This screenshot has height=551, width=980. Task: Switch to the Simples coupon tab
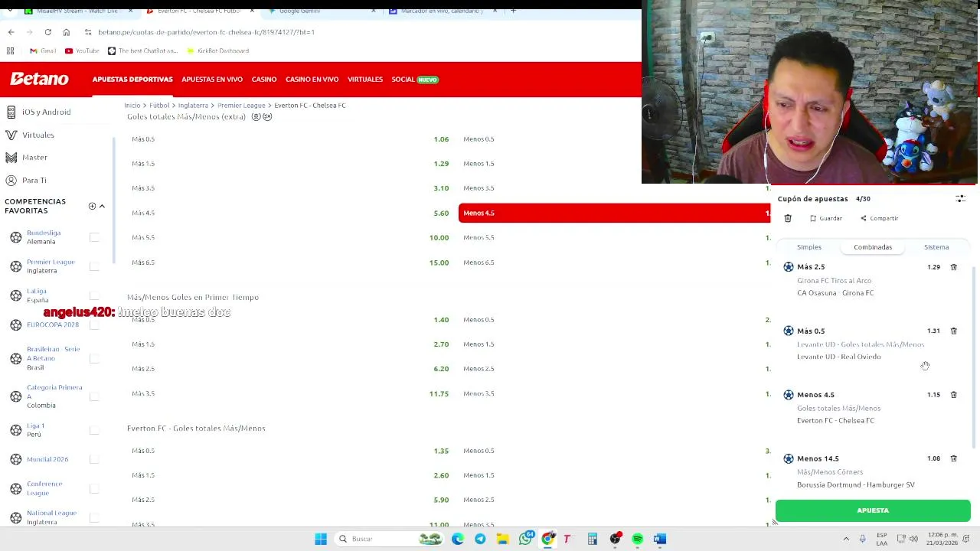[x=809, y=247]
